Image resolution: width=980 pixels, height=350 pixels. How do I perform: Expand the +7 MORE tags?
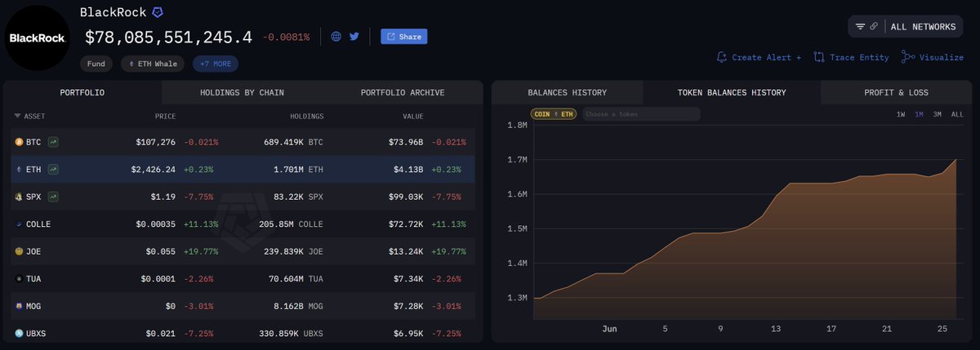click(x=216, y=64)
